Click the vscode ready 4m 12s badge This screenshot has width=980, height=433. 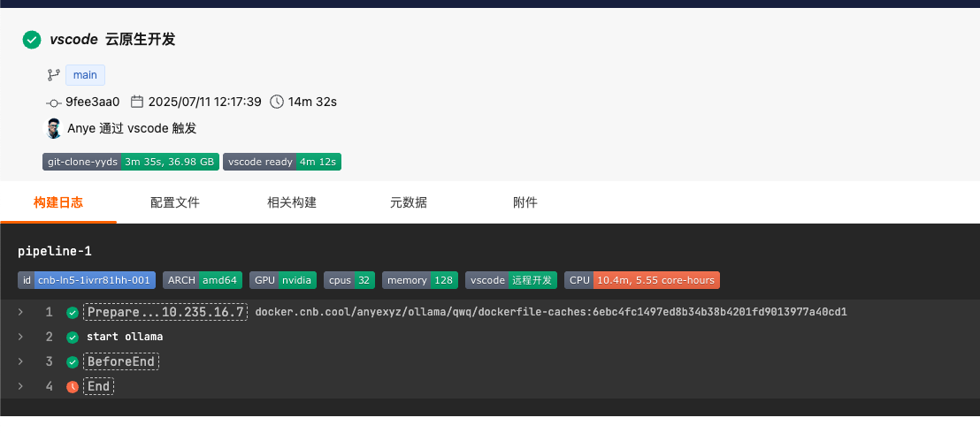pyautogui.click(x=282, y=162)
